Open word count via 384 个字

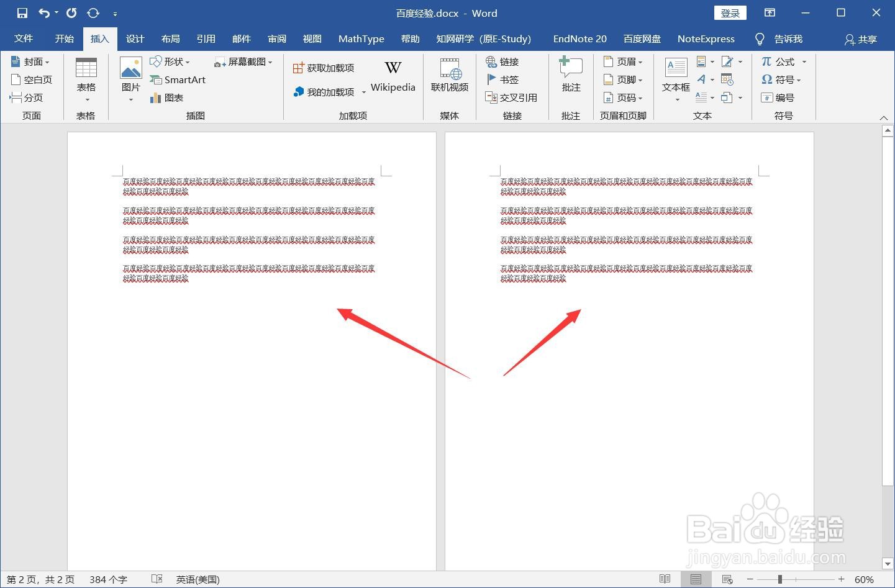tap(107, 579)
